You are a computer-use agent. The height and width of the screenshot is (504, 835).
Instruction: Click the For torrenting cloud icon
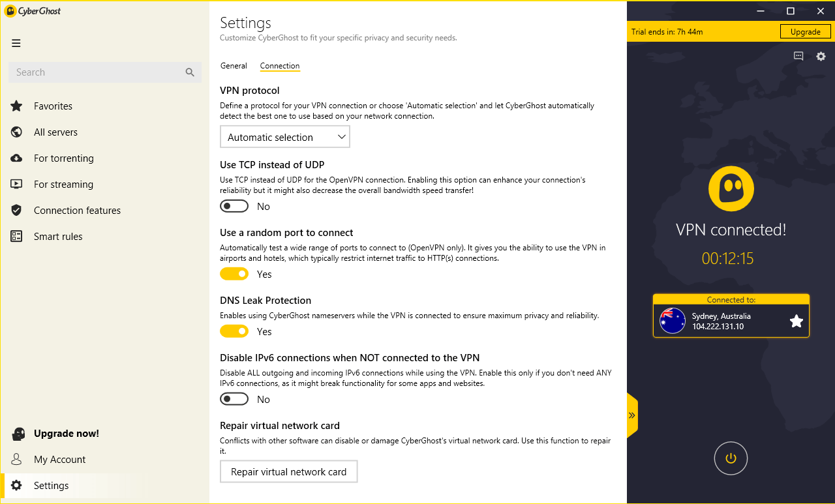point(17,158)
